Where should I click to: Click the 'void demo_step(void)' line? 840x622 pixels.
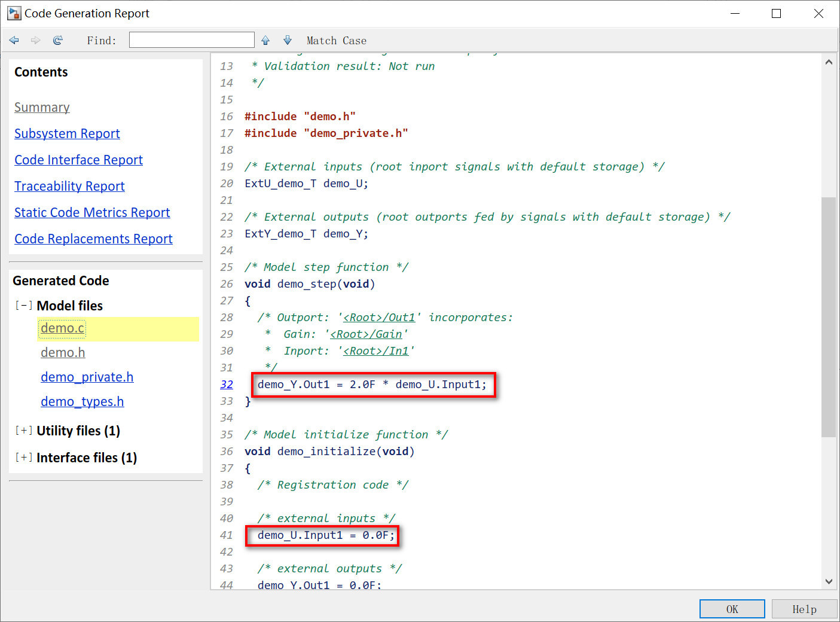click(x=310, y=284)
